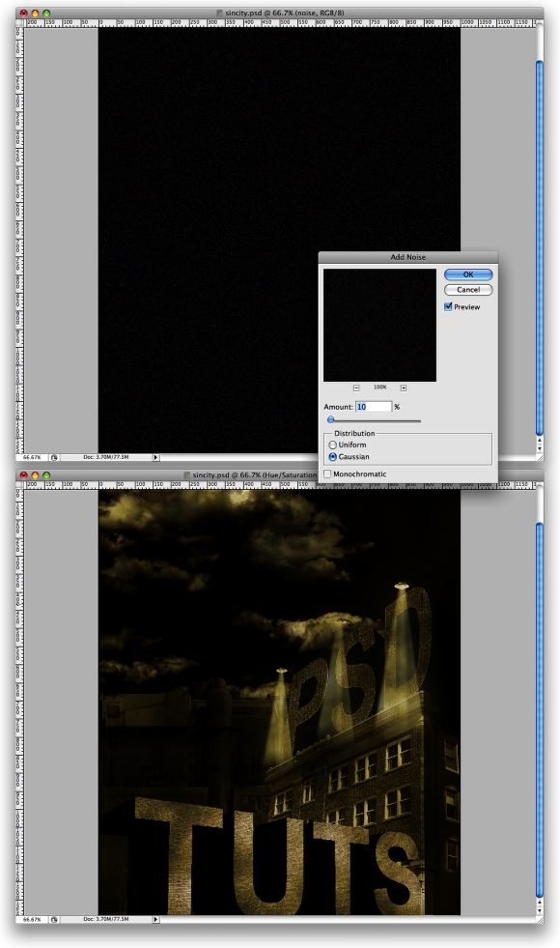Select Gaussian distribution
This screenshot has width=560, height=948.
[x=332, y=456]
